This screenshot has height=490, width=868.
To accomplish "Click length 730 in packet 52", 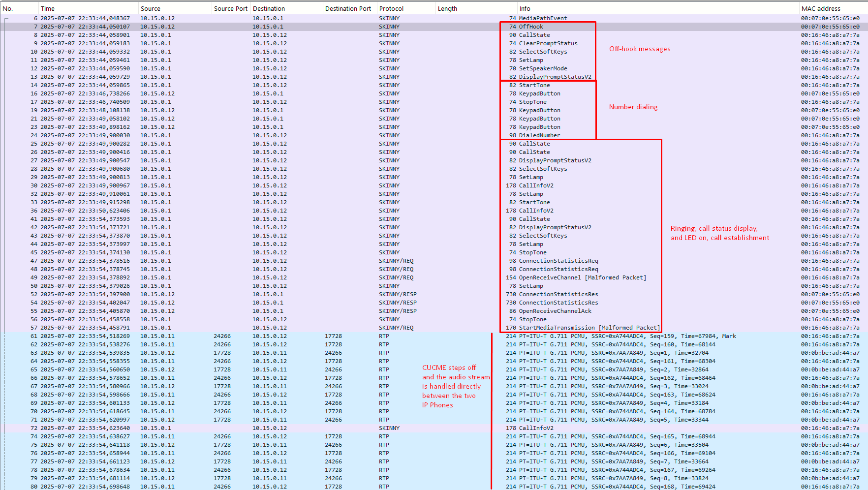I will [511, 294].
